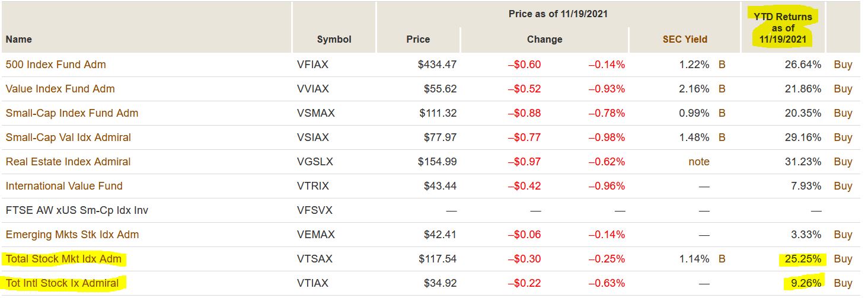868x298 pixels.
Task: Click the SEC Yield column header
Action: point(685,39)
